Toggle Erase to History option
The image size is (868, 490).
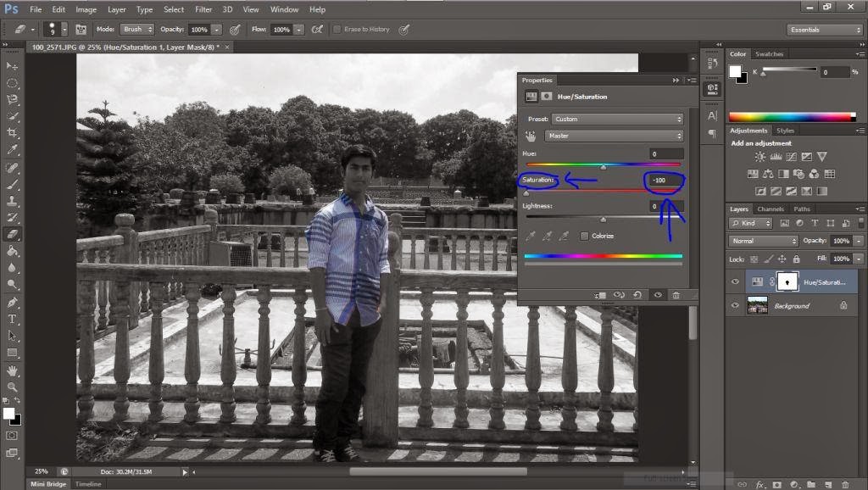point(338,29)
